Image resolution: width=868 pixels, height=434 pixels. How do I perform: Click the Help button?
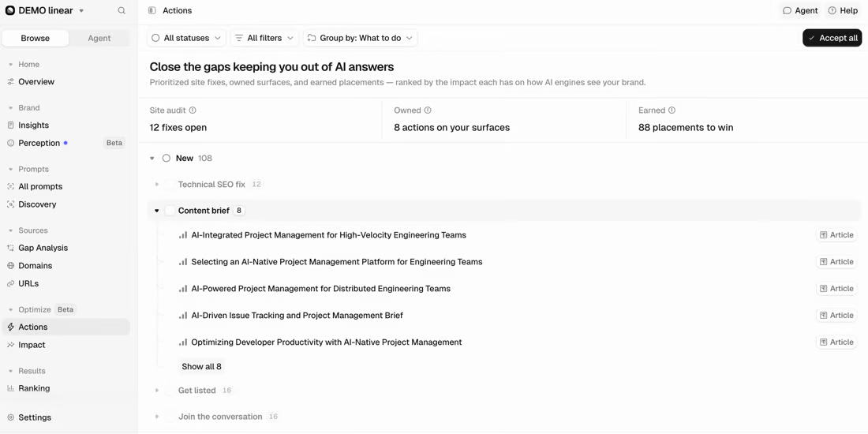pos(843,10)
